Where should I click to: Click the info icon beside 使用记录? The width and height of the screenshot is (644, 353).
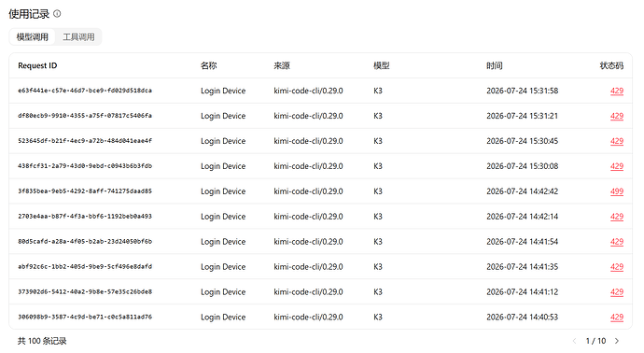[x=58, y=14]
